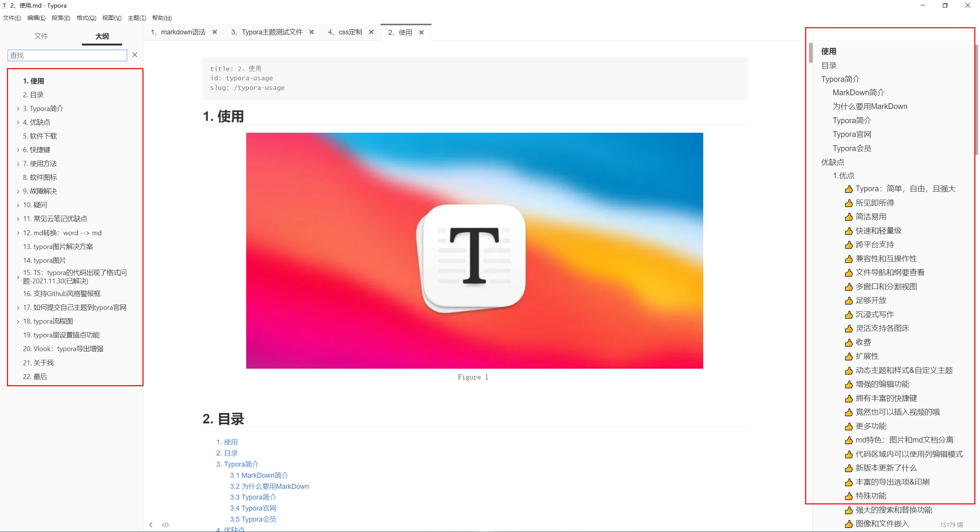Viewport: 980px width, 532px height.
Task: Open the 帮助(H) menu
Action: pyautogui.click(x=162, y=18)
